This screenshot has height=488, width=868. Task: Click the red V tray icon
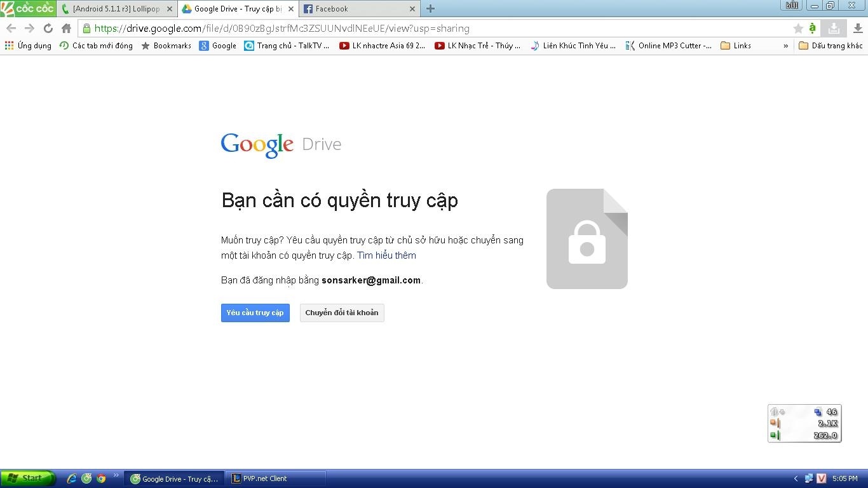(x=822, y=478)
